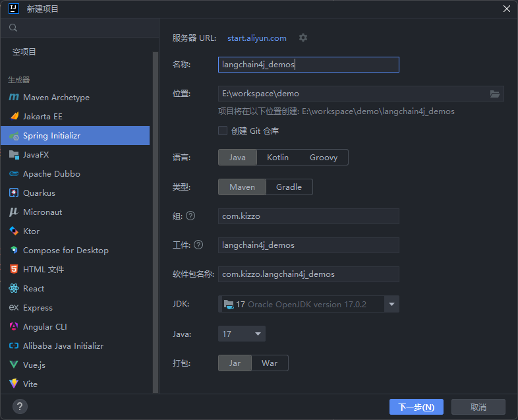This screenshot has width=518, height=420.
Task: Click the Micronaut mu icon
Action: coord(14,212)
